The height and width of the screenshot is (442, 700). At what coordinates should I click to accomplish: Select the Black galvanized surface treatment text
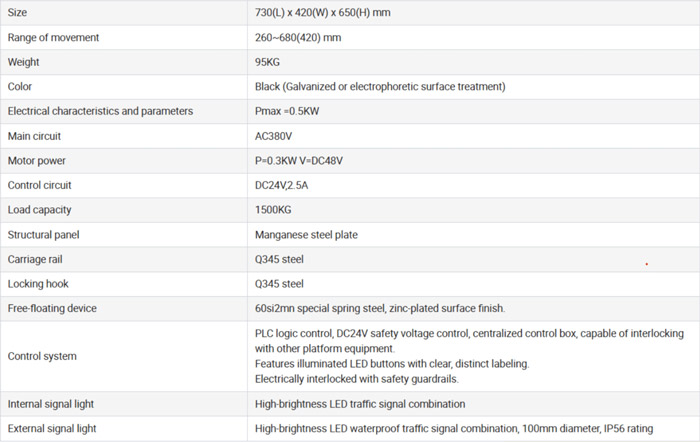[x=380, y=87]
